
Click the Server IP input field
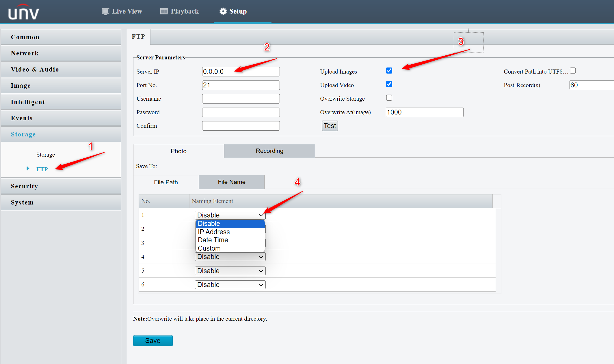coord(241,72)
